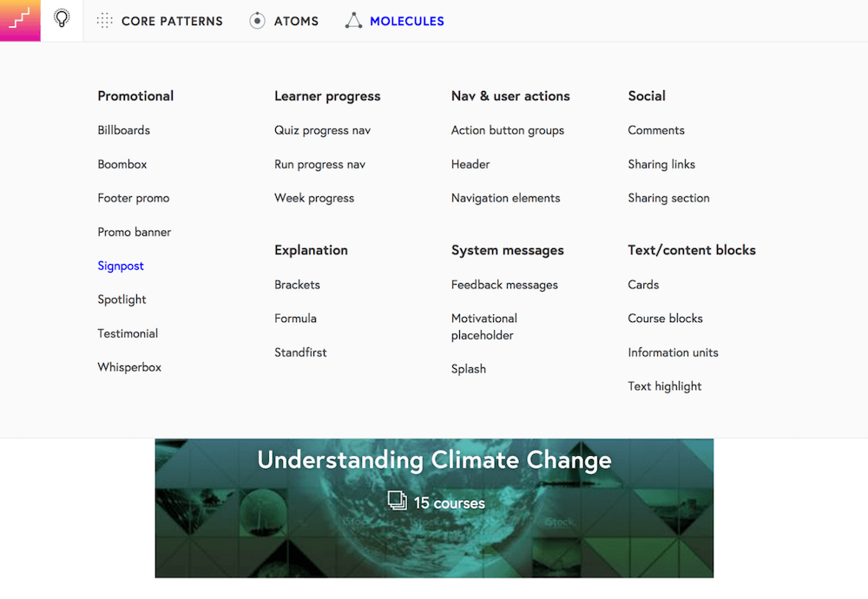Click the atom icon beside ATOMS

pos(256,20)
